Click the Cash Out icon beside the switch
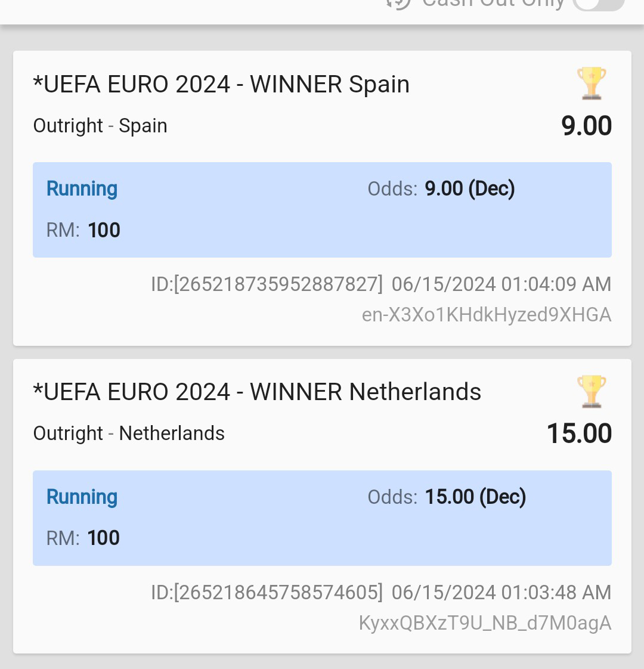644x669 pixels. point(398,4)
